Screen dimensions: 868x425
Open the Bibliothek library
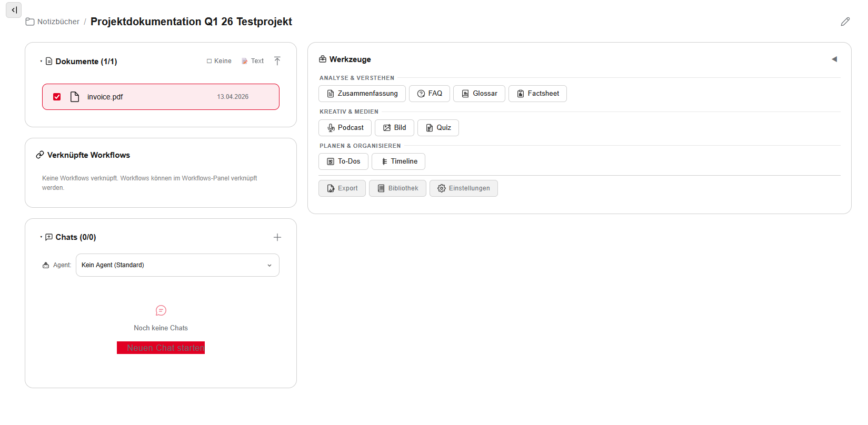397,188
